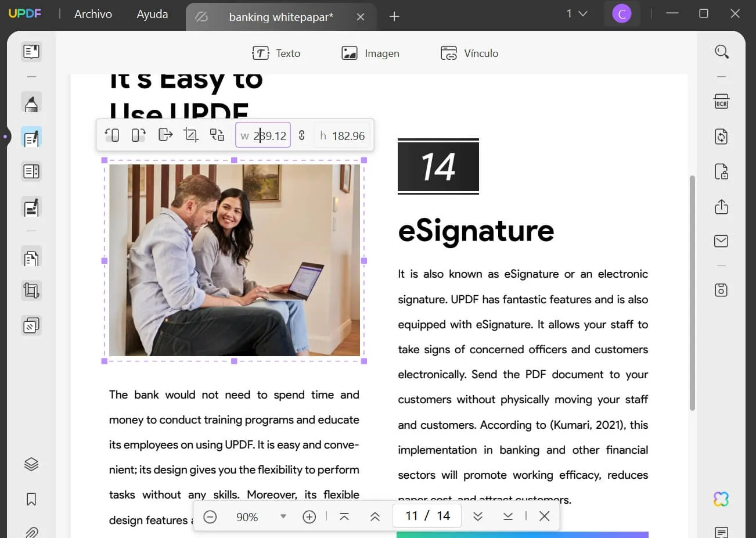756x538 pixels.
Task: Open the Archivo menu
Action: [x=93, y=14]
